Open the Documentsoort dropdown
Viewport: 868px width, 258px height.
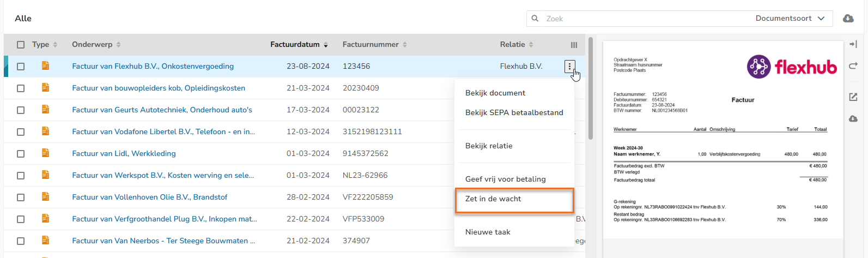(790, 19)
